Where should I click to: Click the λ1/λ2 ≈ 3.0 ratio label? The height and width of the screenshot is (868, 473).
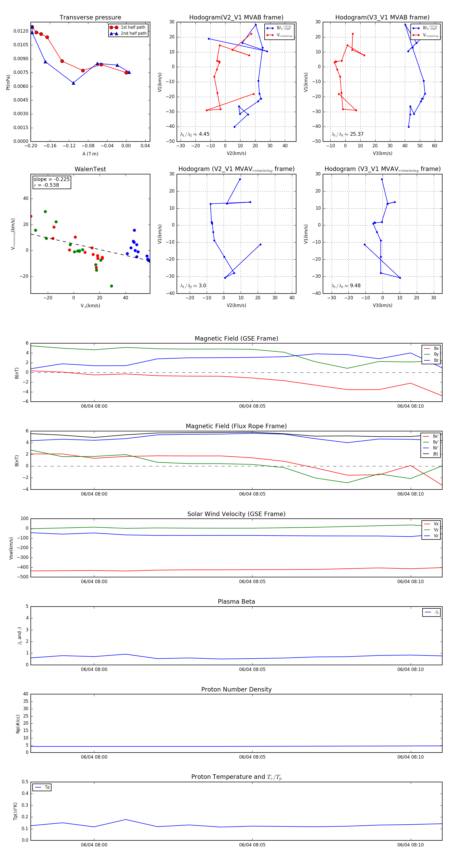coord(193,286)
